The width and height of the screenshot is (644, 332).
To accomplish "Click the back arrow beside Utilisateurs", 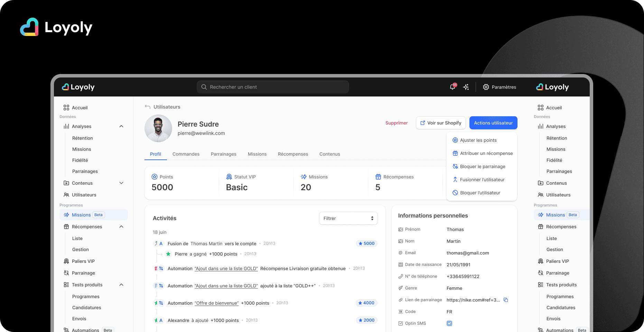I will pos(148,107).
